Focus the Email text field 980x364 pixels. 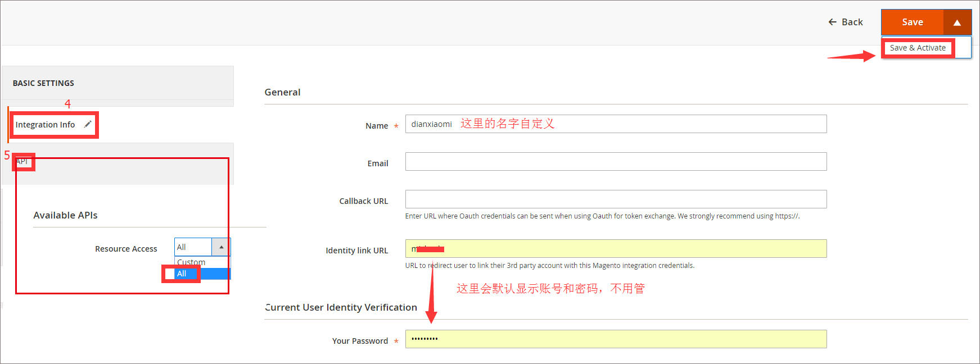pos(615,162)
